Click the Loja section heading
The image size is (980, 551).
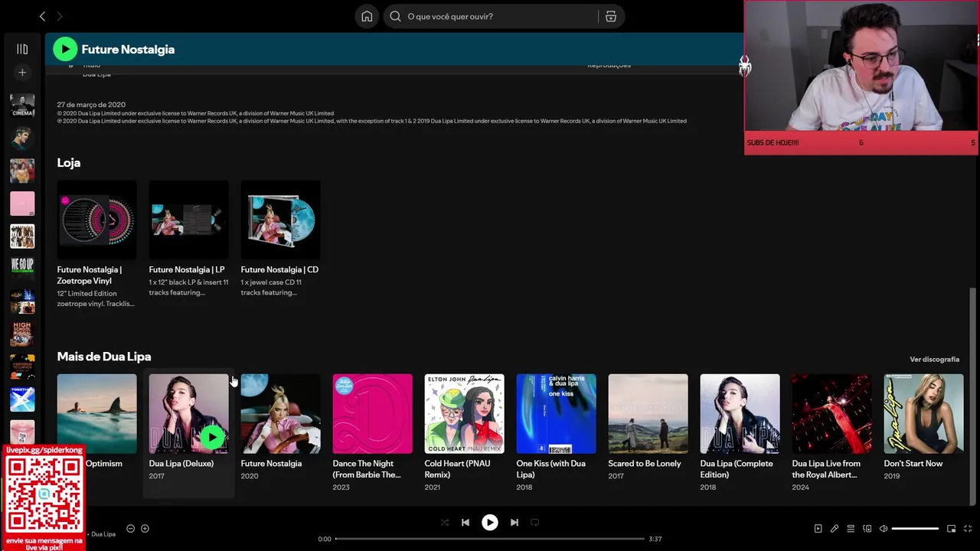69,162
